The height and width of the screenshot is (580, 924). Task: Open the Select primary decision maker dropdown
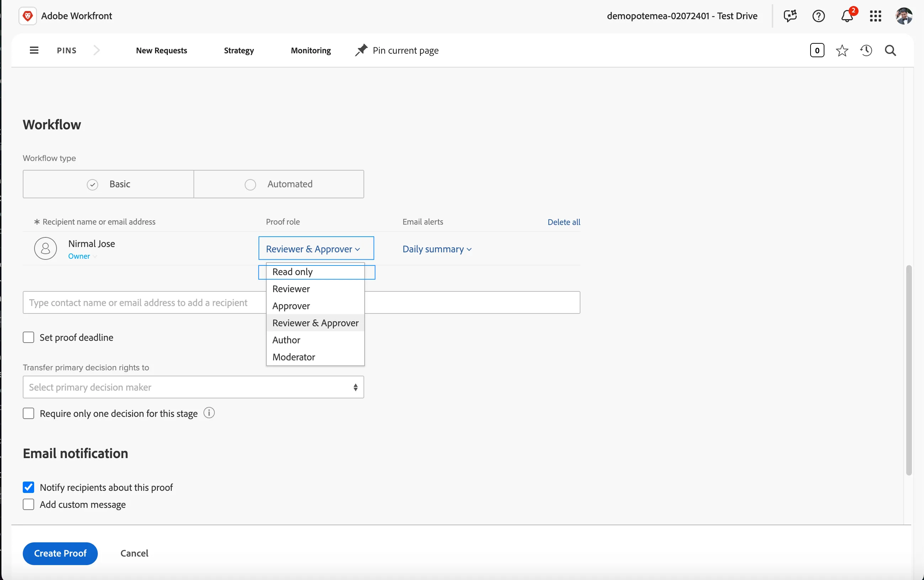pos(193,387)
